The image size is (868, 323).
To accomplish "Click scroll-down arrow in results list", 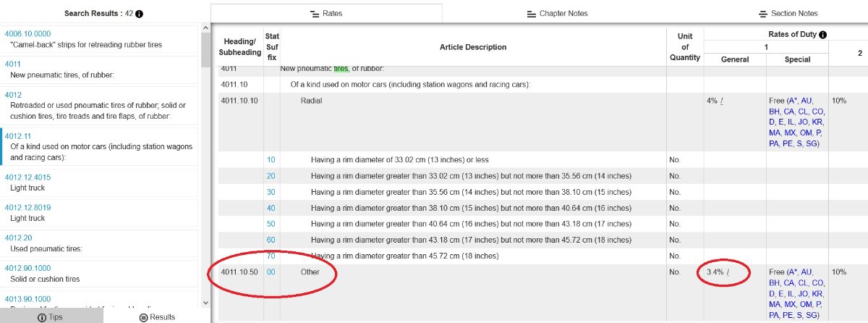I will 205,303.
